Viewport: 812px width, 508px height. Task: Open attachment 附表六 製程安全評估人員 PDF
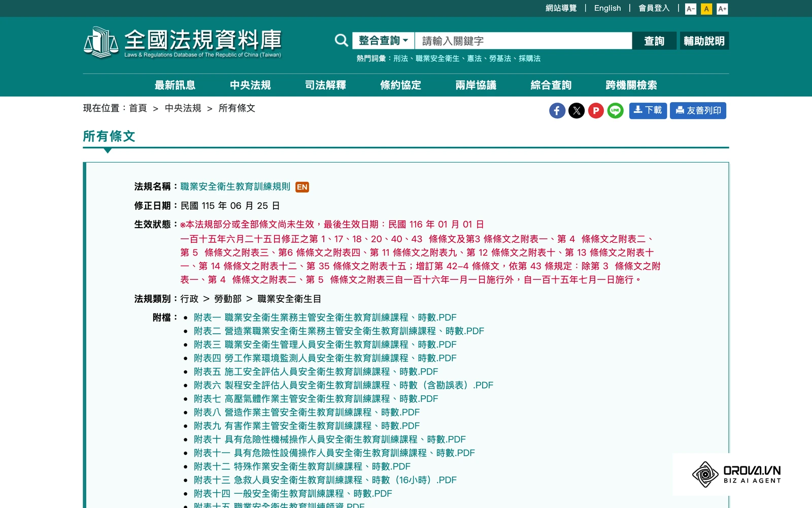[x=344, y=385]
